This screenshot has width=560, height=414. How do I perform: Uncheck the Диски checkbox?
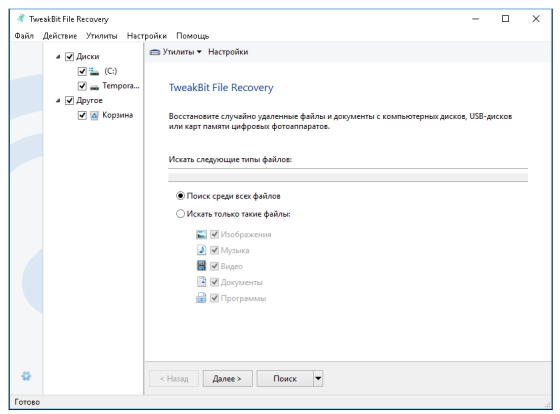pos(70,56)
